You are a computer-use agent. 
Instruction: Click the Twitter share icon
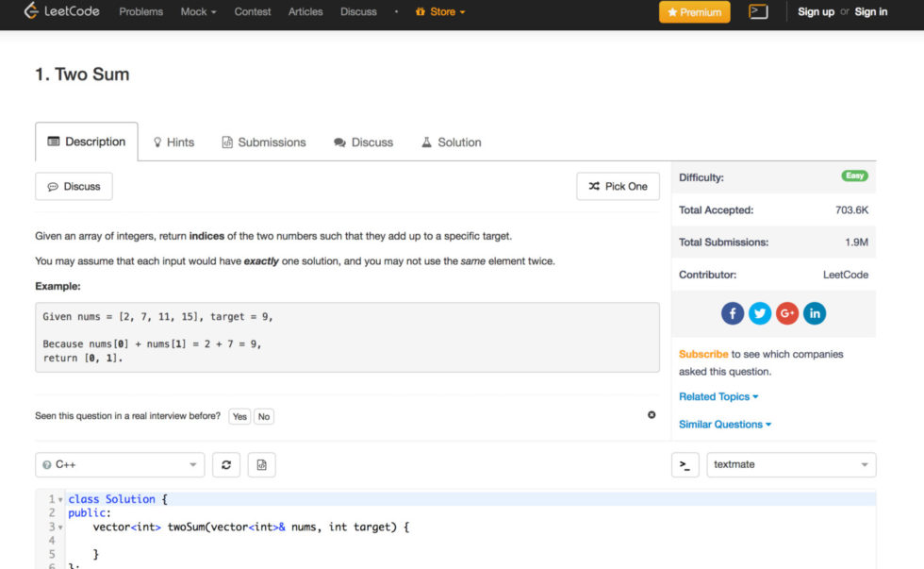click(760, 313)
